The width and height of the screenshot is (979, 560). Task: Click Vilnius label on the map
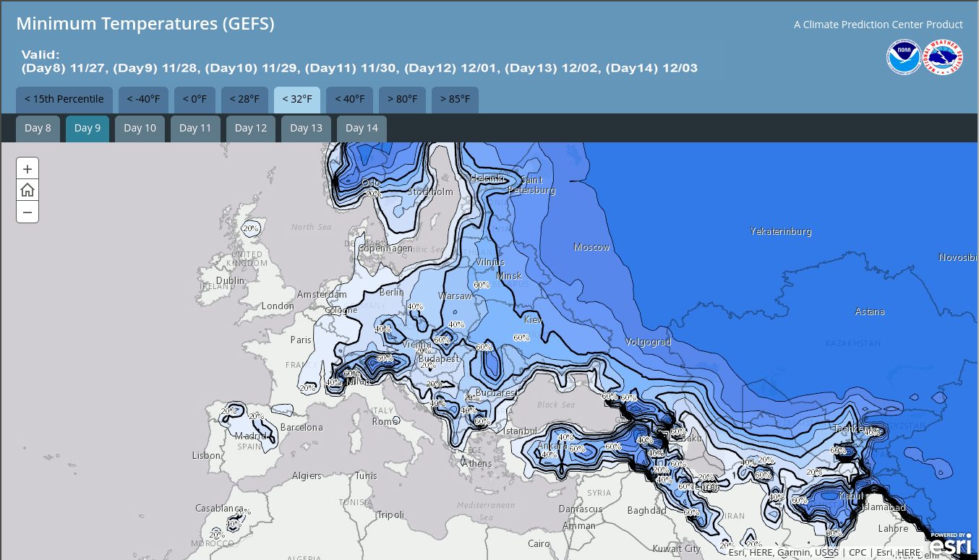click(x=491, y=262)
